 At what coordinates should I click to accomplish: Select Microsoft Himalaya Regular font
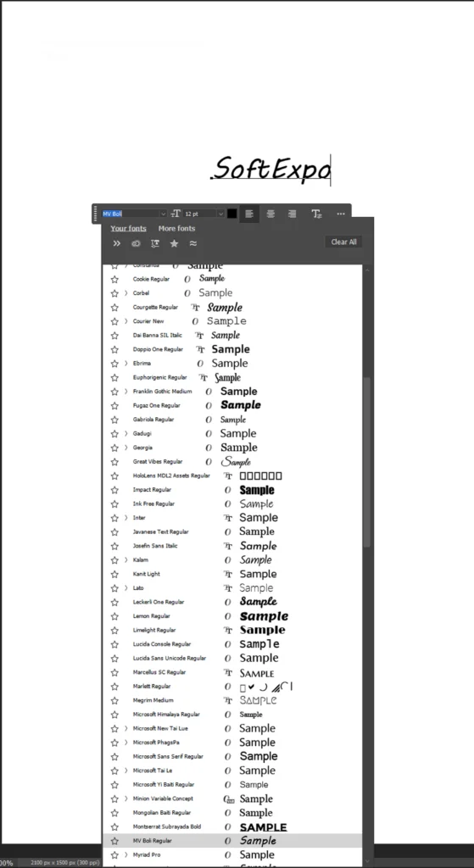[232, 715]
